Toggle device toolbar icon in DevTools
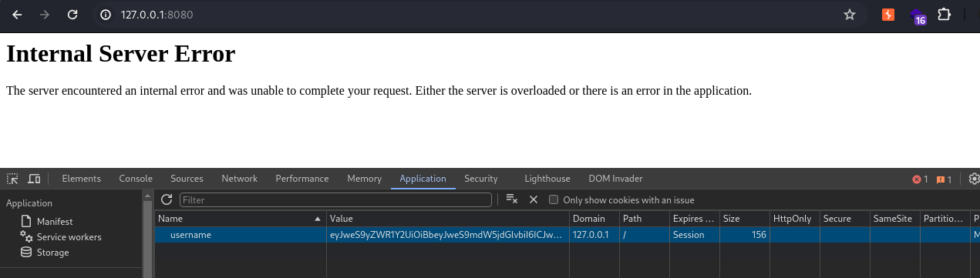This screenshot has width=980, height=278. pos(34,179)
